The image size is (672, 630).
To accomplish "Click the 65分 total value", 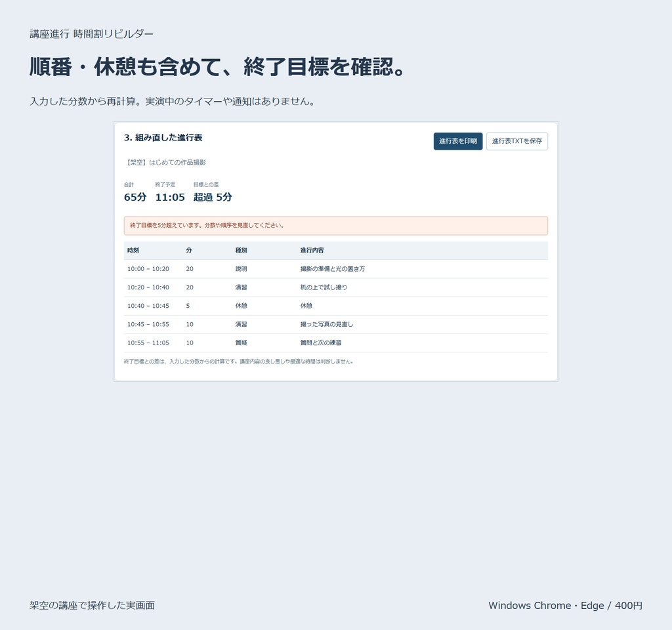I will coord(135,197).
